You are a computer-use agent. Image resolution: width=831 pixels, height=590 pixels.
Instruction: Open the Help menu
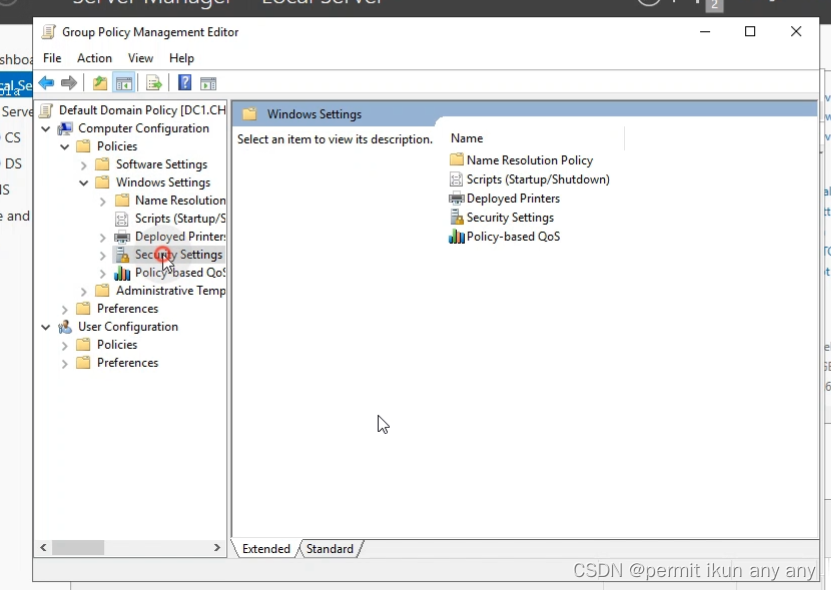[x=182, y=58]
